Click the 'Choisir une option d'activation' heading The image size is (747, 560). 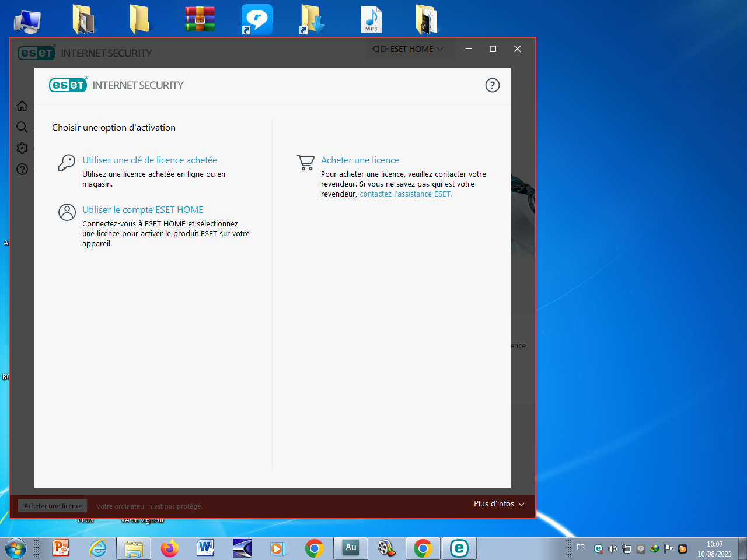pos(114,128)
